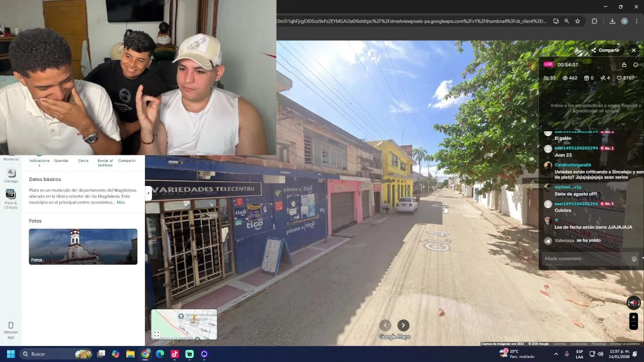Toggle the lock icon in the live panel

(x=624, y=65)
